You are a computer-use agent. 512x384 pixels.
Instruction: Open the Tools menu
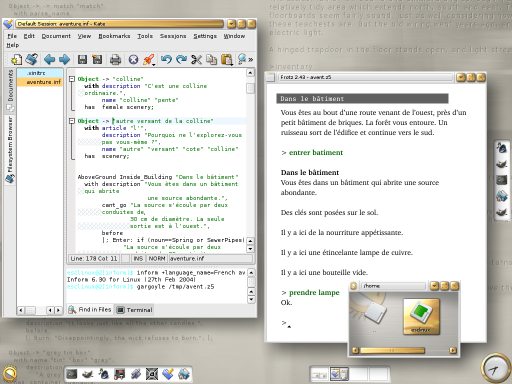click(145, 36)
